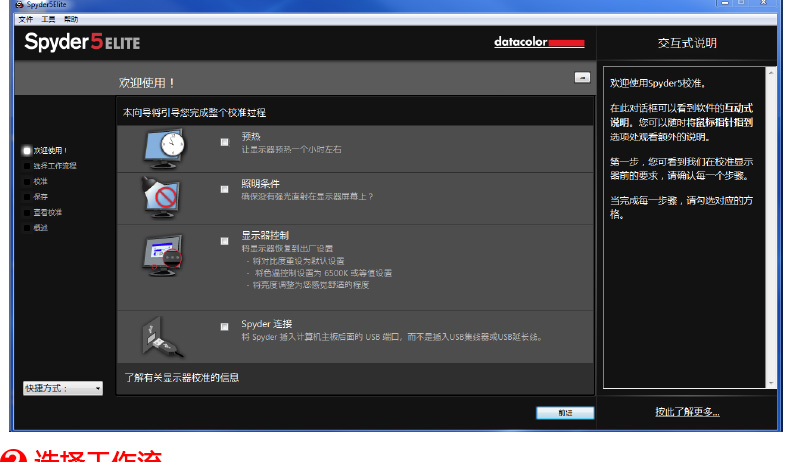Click the 前进 next button
This screenshot has width=790, height=462.
point(565,413)
